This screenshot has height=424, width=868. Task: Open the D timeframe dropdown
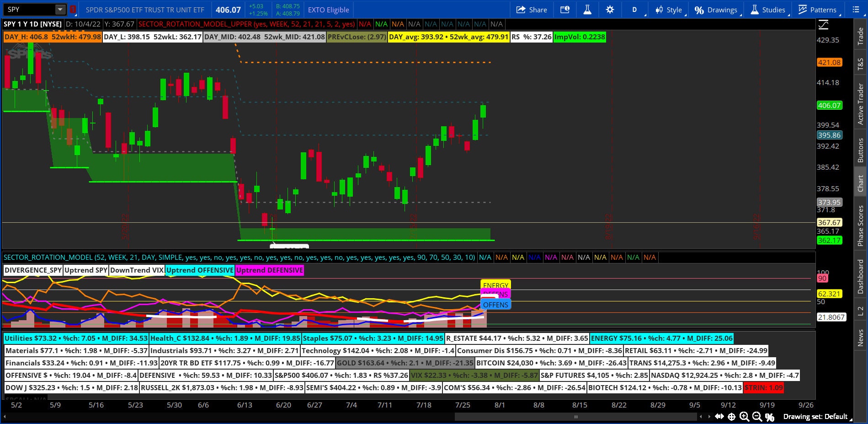coord(634,10)
